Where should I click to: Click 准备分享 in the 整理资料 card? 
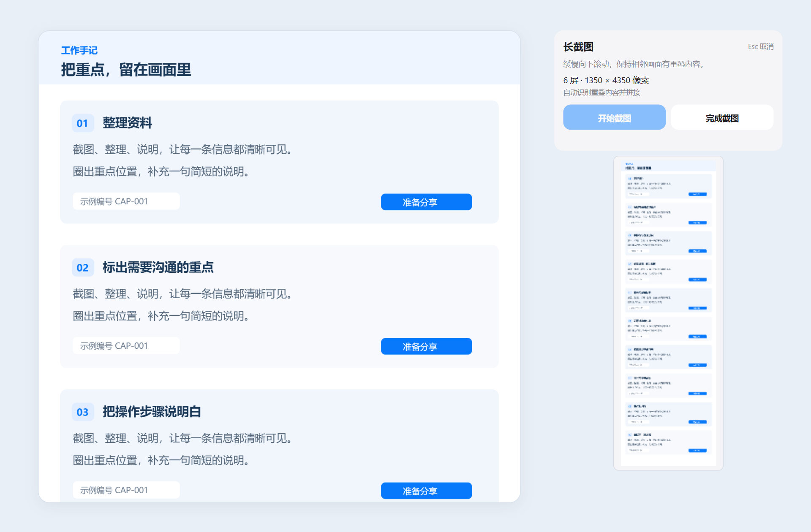[x=426, y=202]
